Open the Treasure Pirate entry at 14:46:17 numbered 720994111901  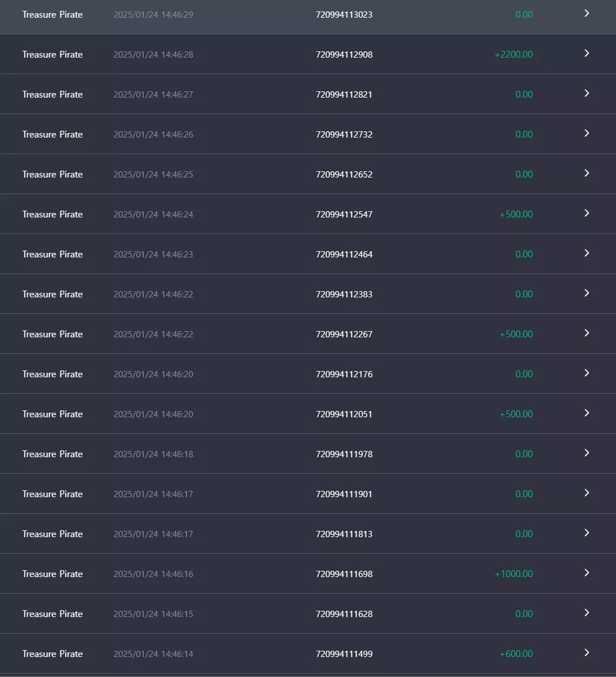(x=308, y=494)
